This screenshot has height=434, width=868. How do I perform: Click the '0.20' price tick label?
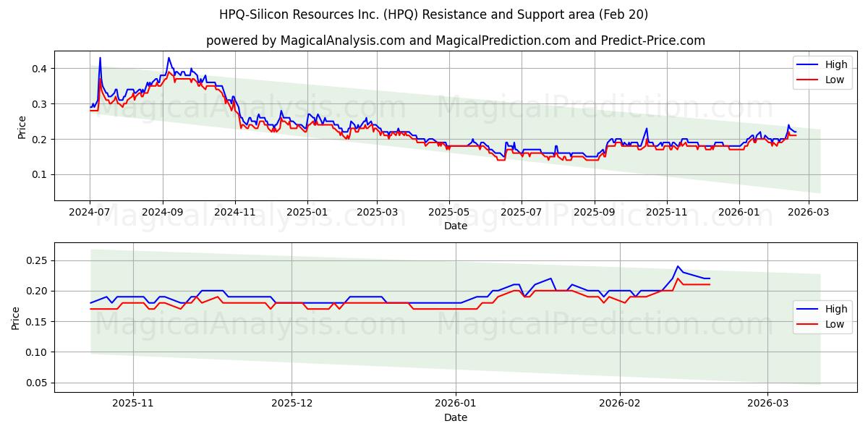[x=38, y=291]
